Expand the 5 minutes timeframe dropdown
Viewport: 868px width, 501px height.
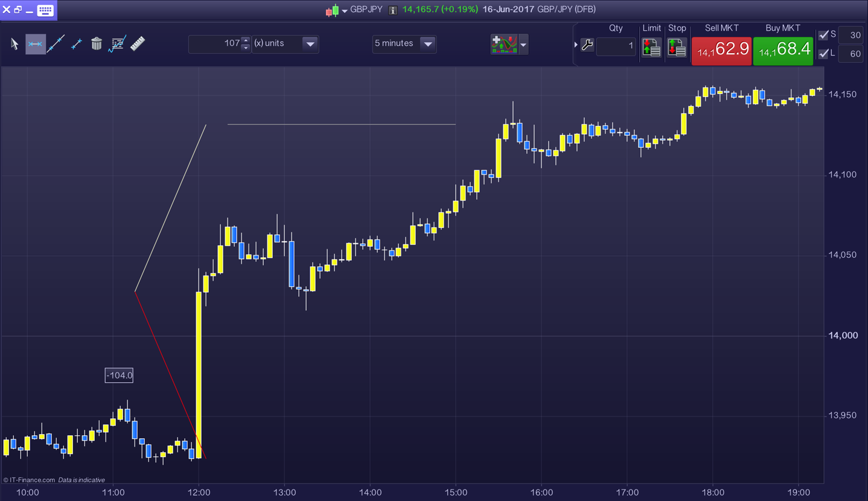(x=427, y=43)
